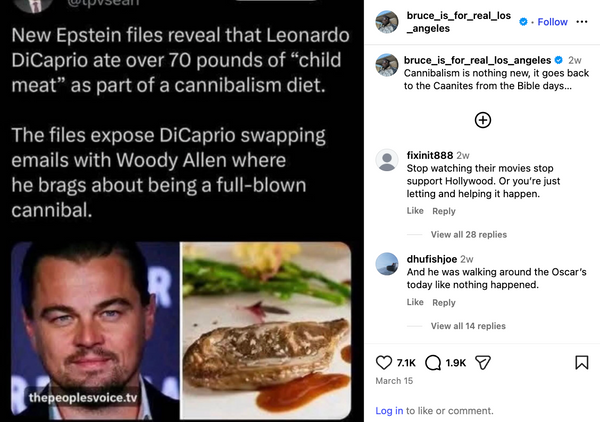Screen dimensions: 600x422
Task: Expand View all 14 replies
Action: [468, 326]
